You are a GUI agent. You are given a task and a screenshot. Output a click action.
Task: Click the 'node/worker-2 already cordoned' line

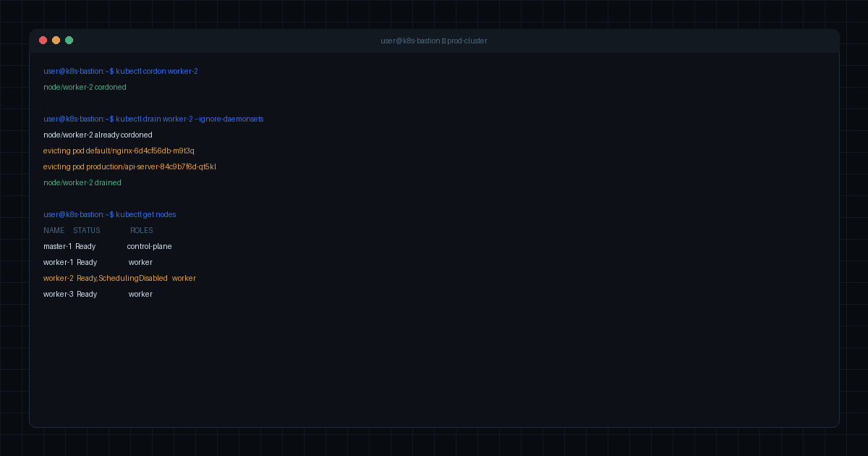tap(98, 135)
